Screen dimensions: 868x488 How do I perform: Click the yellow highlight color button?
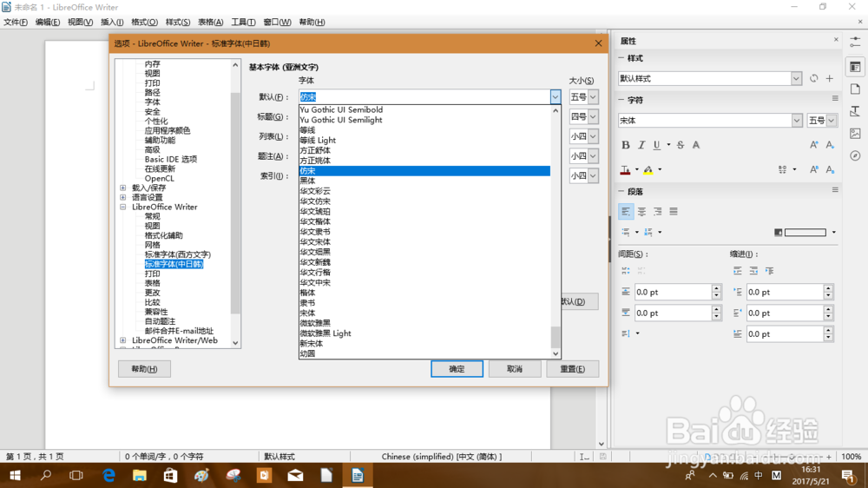tap(648, 170)
